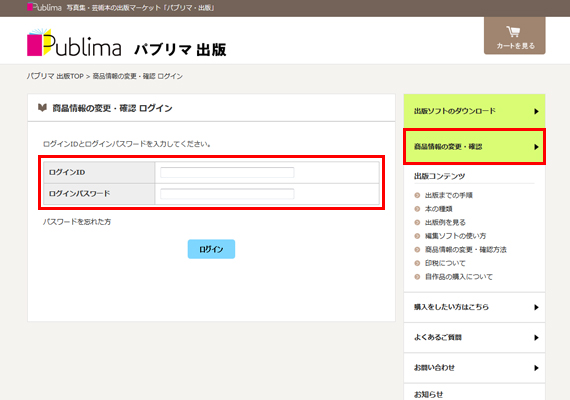Open the 出版までの手順 link
Screen dimensions: 570x400
coord(449,195)
